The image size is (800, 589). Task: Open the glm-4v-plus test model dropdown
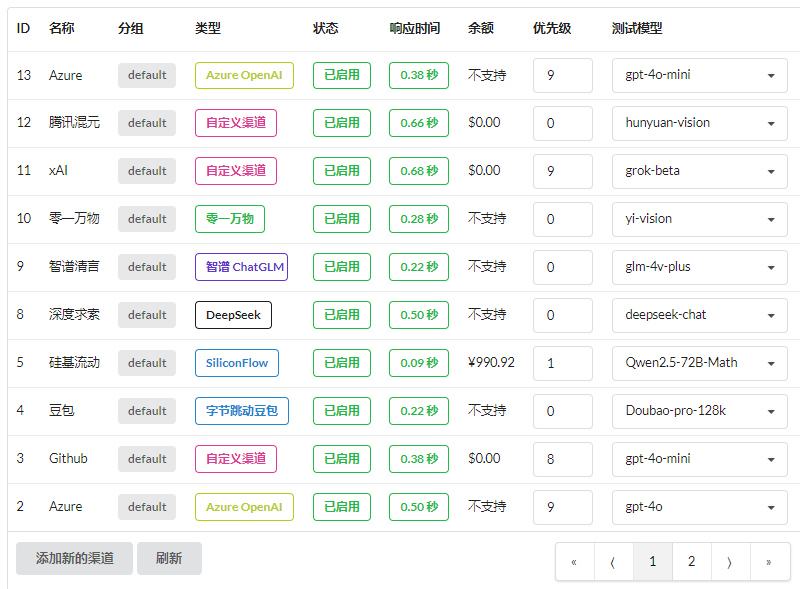point(699,267)
